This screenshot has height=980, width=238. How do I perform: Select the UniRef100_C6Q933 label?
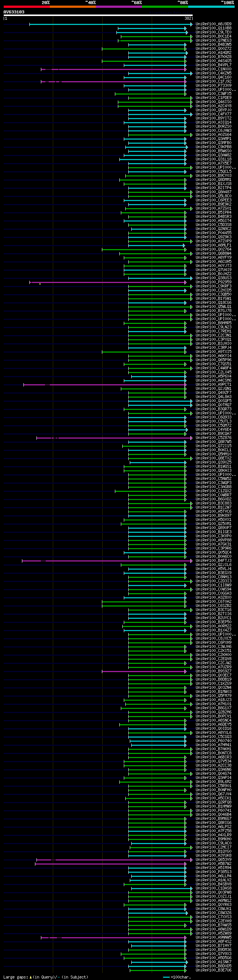tap(213, 417)
